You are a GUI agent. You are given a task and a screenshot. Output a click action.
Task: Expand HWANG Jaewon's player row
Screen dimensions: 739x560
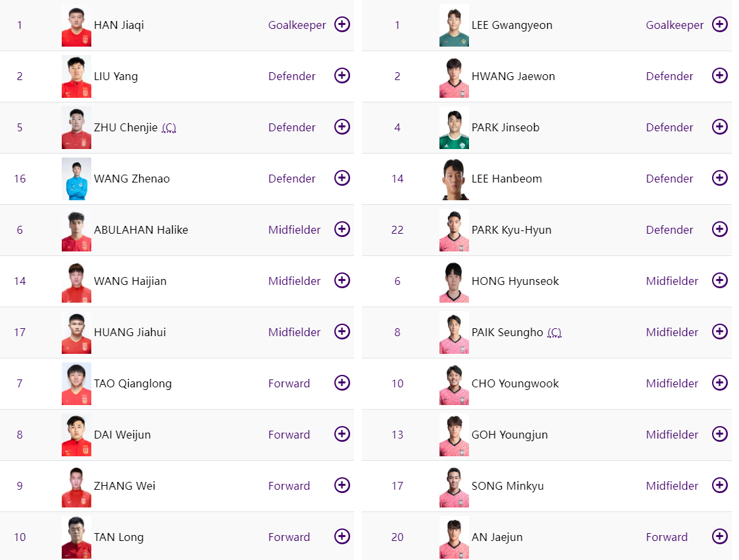click(x=719, y=75)
